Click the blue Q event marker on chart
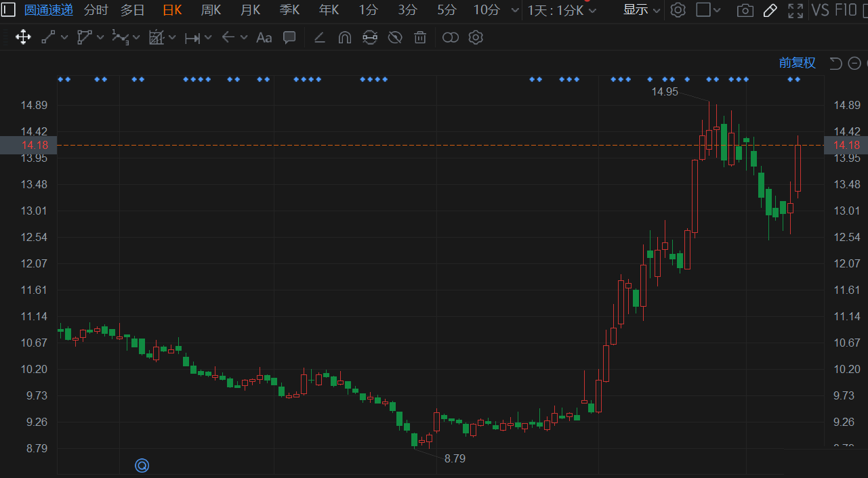The height and width of the screenshot is (478, 868). click(142, 465)
